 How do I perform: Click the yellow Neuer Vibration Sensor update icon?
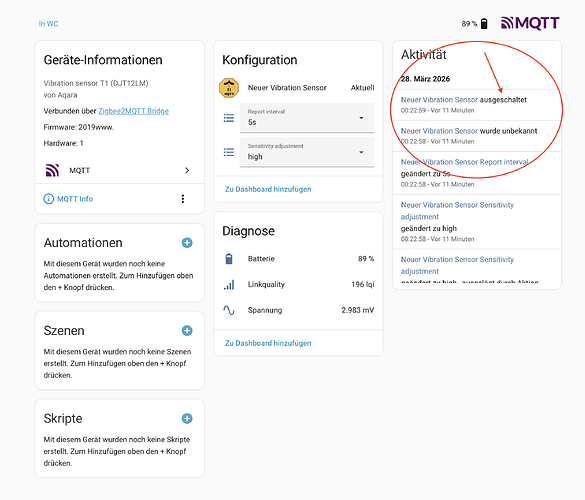[229, 88]
